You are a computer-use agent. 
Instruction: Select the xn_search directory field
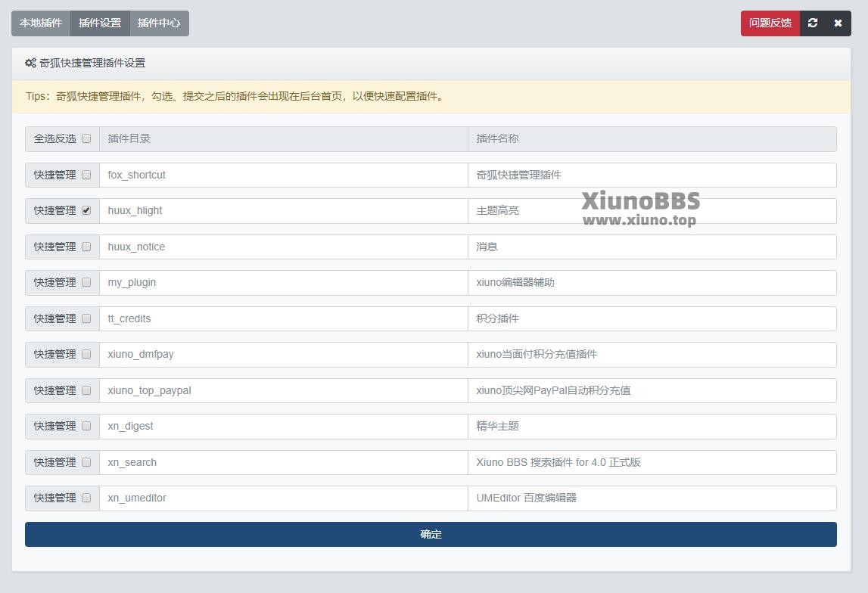pos(284,462)
